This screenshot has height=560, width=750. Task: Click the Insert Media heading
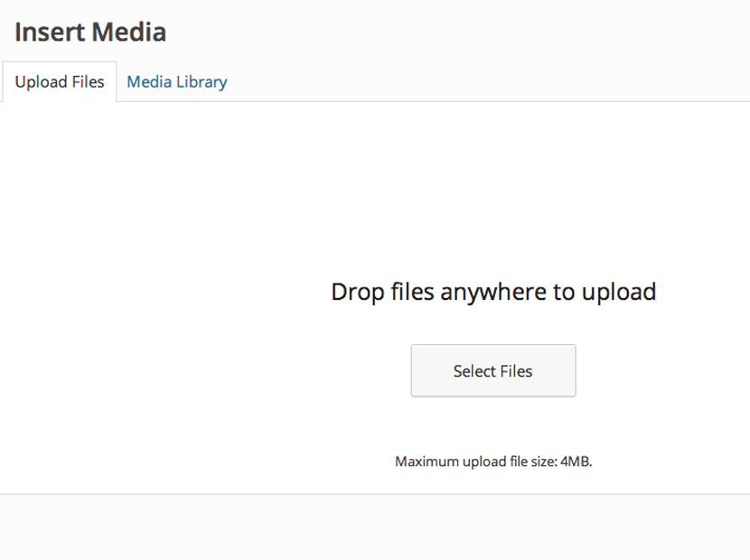click(90, 32)
